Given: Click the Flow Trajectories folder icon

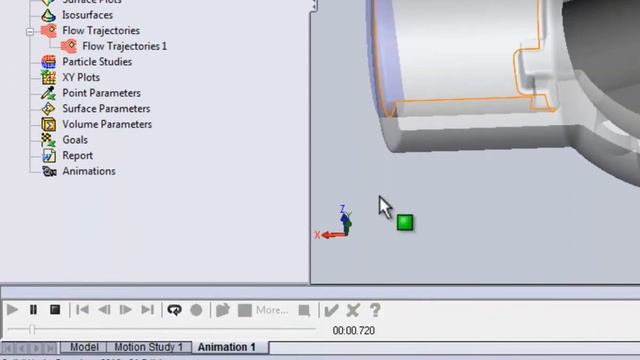Looking at the screenshot, I should [x=49, y=31].
